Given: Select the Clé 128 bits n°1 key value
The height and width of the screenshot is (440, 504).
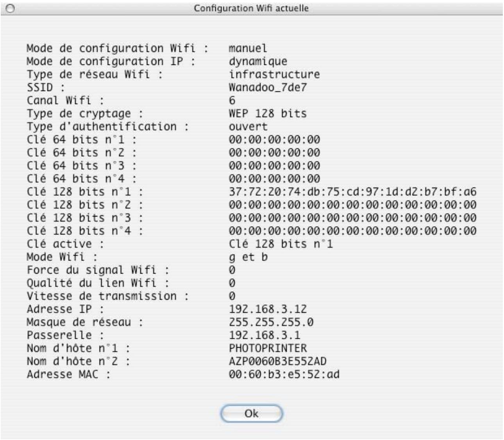Looking at the screenshot, I should pos(352,191).
